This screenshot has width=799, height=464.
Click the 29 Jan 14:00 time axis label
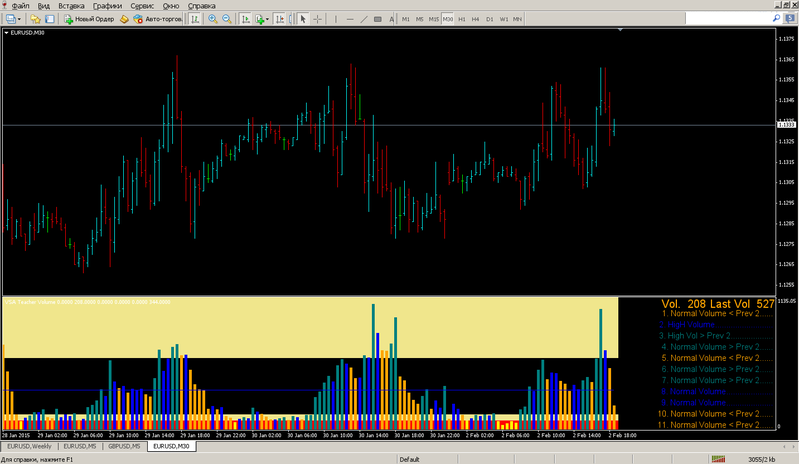(x=159, y=435)
